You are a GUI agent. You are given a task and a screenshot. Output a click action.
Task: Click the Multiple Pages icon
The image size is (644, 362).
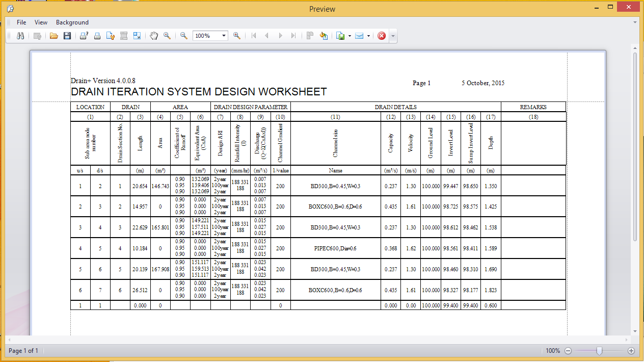point(310,36)
